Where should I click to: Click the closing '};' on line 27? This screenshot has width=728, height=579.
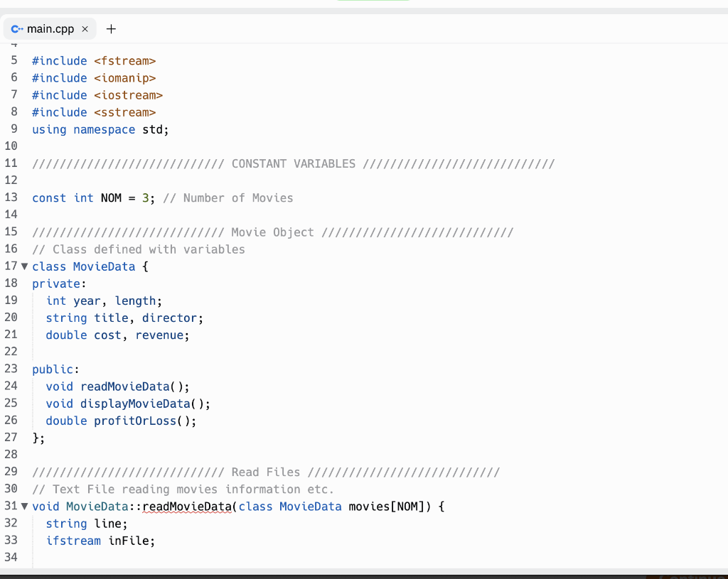point(38,438)
